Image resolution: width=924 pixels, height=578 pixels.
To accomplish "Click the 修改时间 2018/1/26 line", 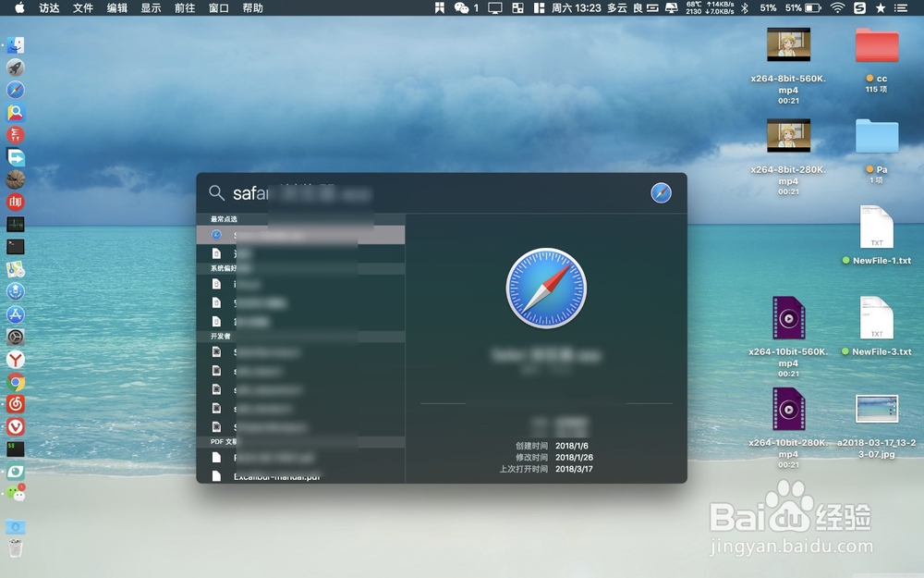I will [x=553, y=457].
